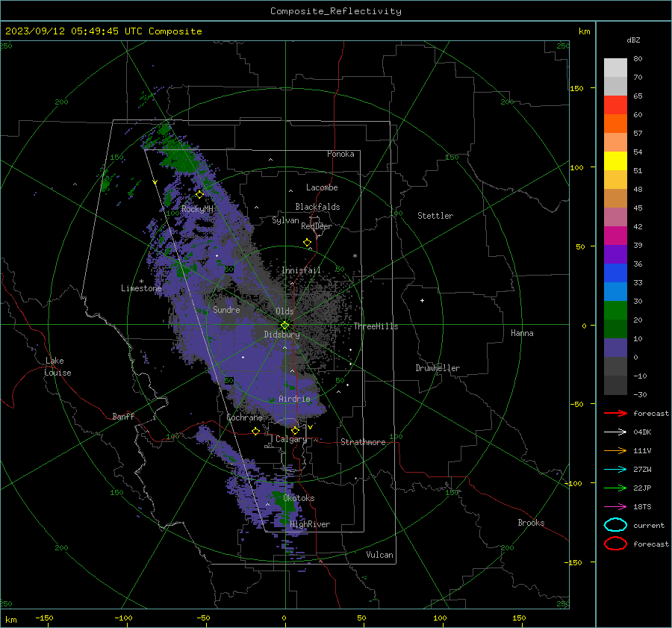Pick the light gray 70-80 dBZ swatch

click(615, 67)
